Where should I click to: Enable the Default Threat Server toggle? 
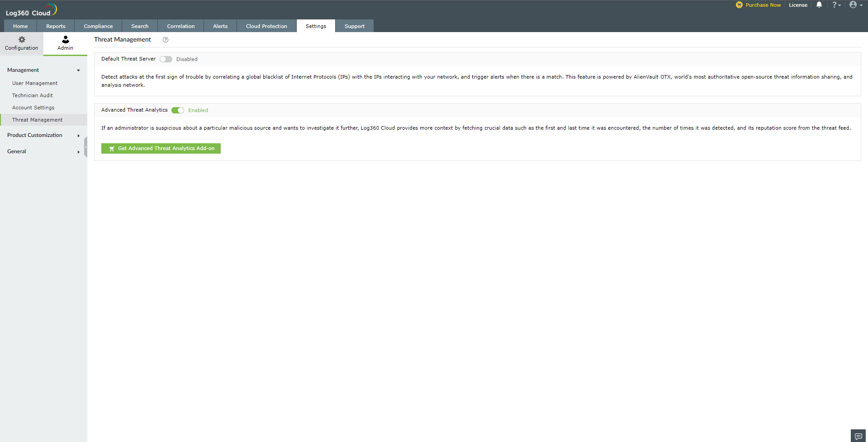[x=166, y=59]
